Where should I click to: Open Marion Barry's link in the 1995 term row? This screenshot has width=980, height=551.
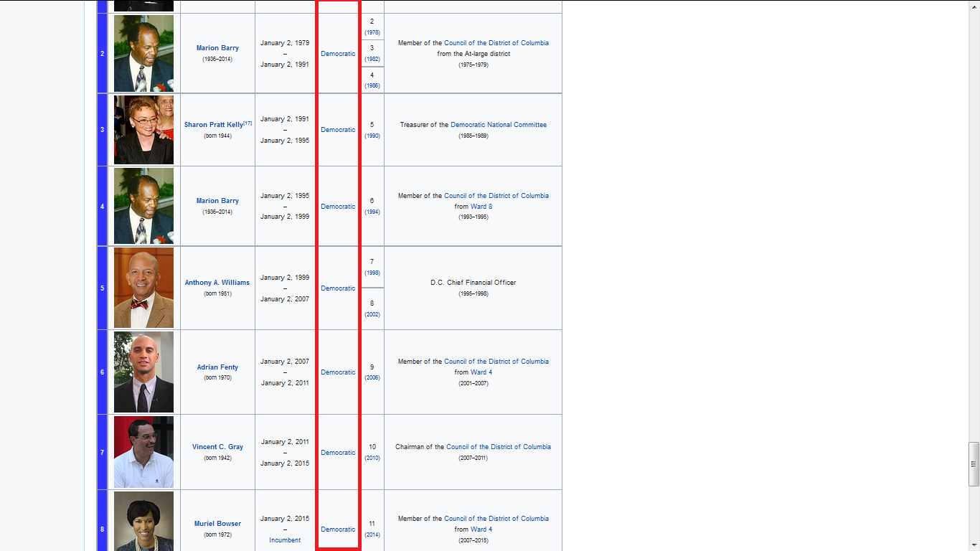217,201
